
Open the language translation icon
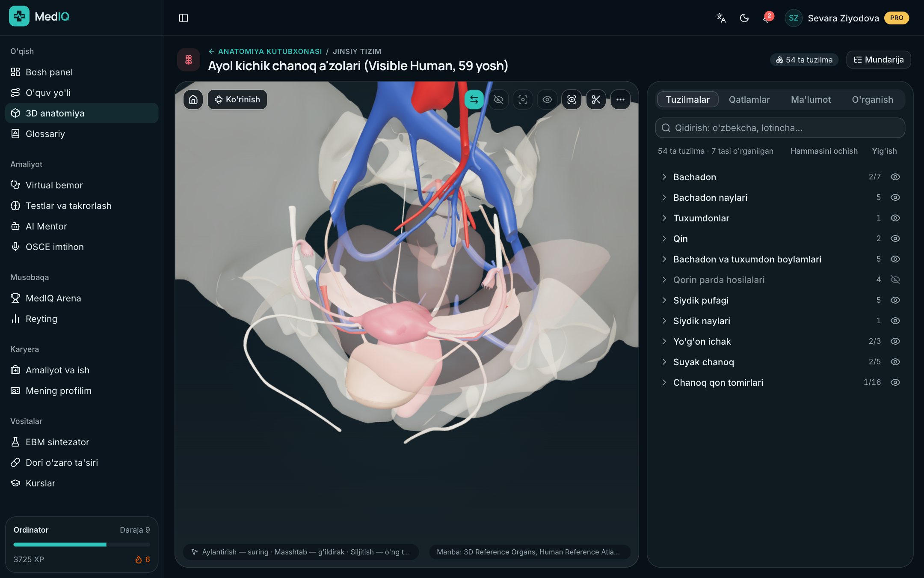click(721, 18)
